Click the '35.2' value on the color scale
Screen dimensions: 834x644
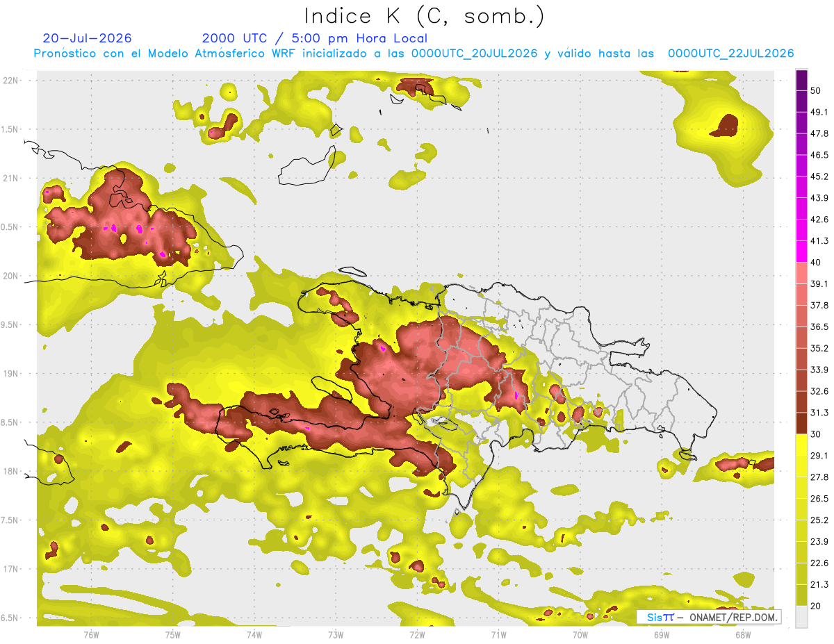[x=819, y=348]
